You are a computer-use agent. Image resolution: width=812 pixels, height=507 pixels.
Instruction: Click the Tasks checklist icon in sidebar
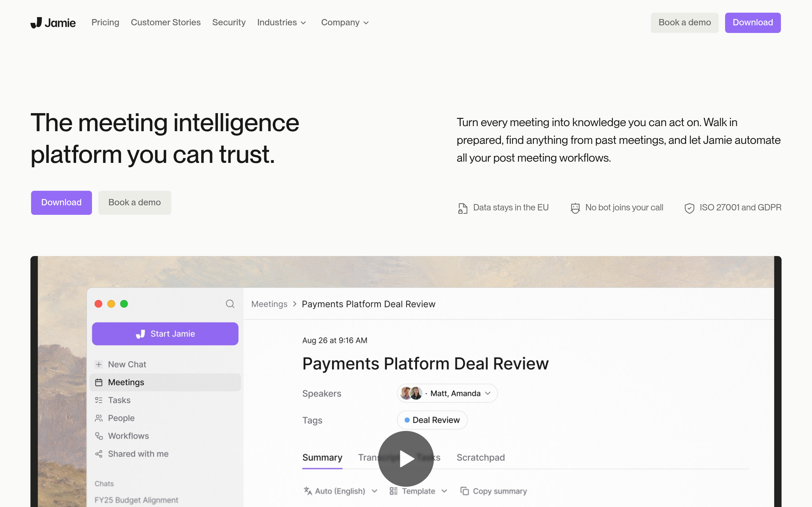pyautogui.click(x=99, y=400)
